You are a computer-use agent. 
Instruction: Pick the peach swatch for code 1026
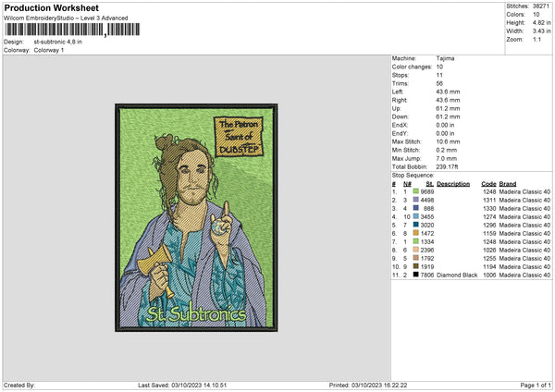coord(415,250)
